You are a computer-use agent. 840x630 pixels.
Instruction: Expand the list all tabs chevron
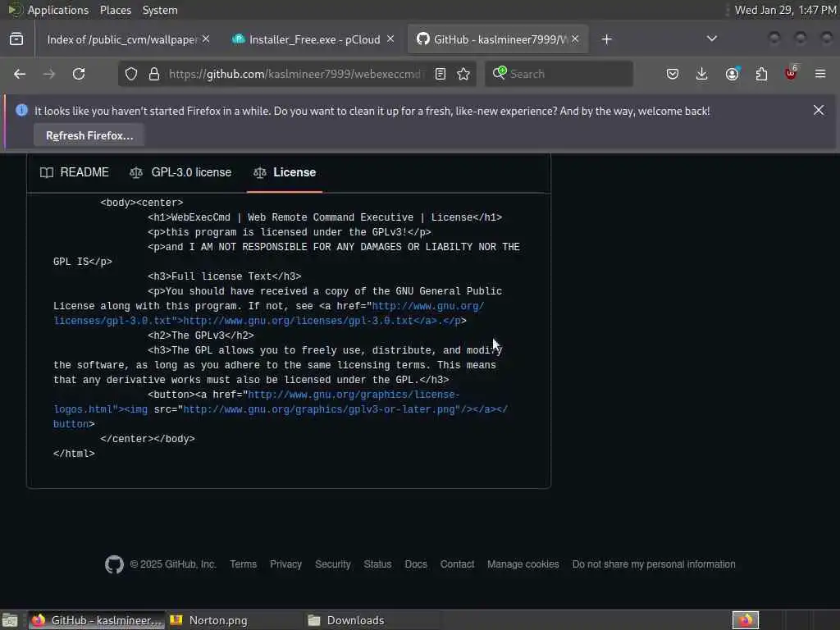click(712, 39)
